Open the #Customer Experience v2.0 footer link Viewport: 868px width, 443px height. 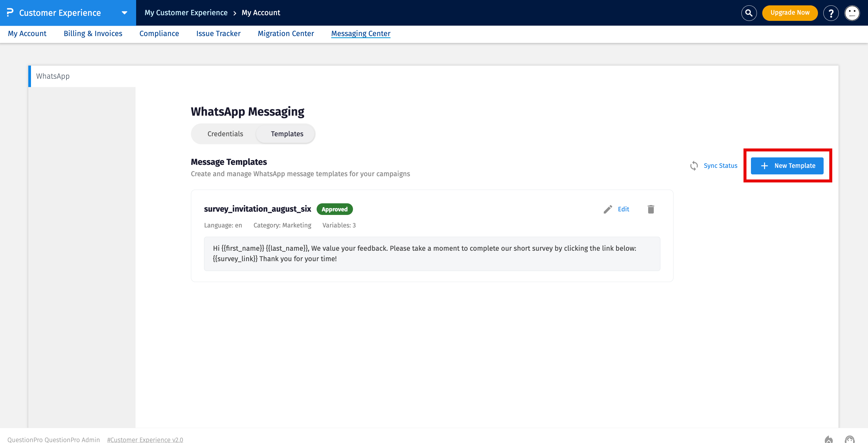click(145, 439)
